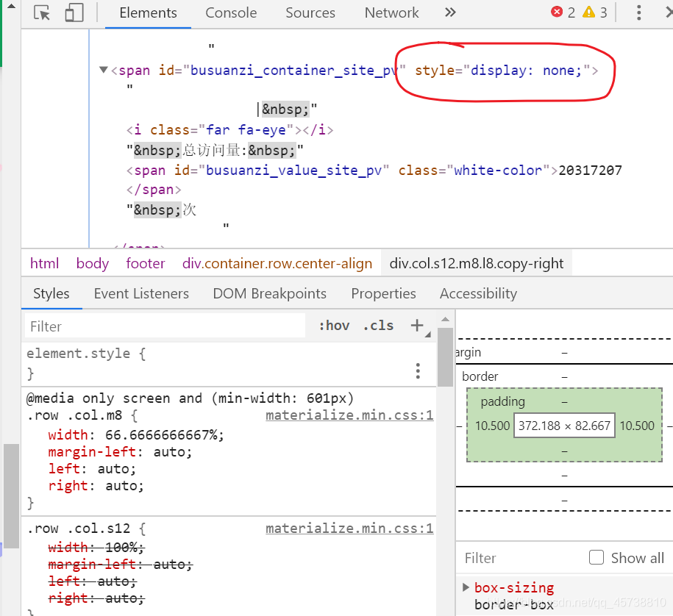
Task: Switch to the Sources tab
Action: 310,13
